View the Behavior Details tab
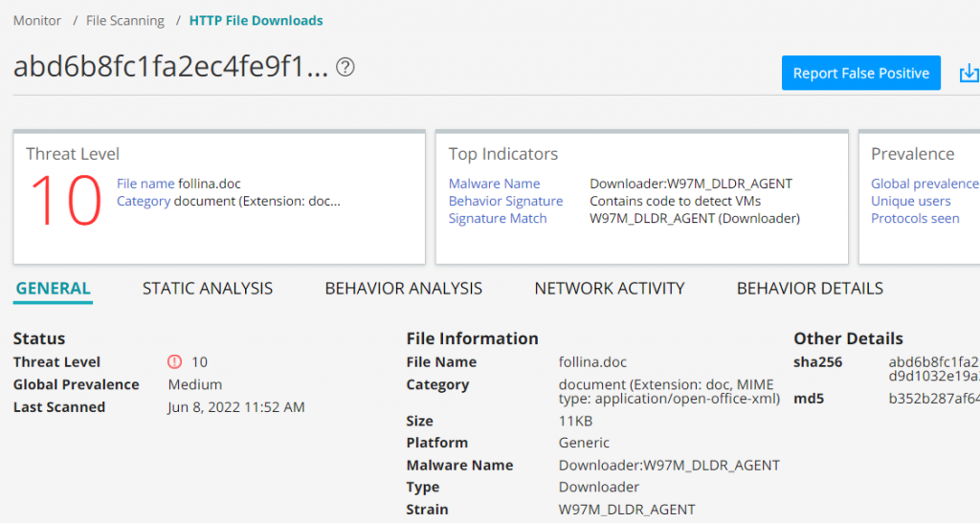The image size is (980, 523). [810, 289]
